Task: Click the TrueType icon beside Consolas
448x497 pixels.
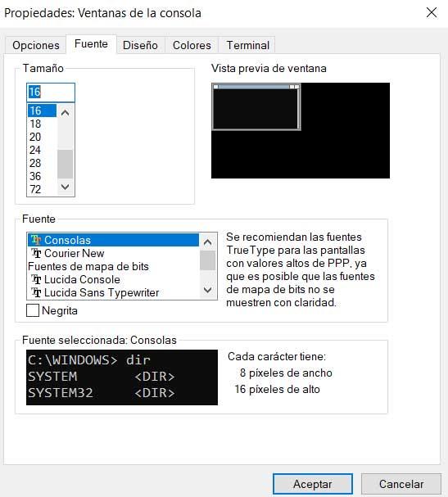Action: tap(36, 240)
